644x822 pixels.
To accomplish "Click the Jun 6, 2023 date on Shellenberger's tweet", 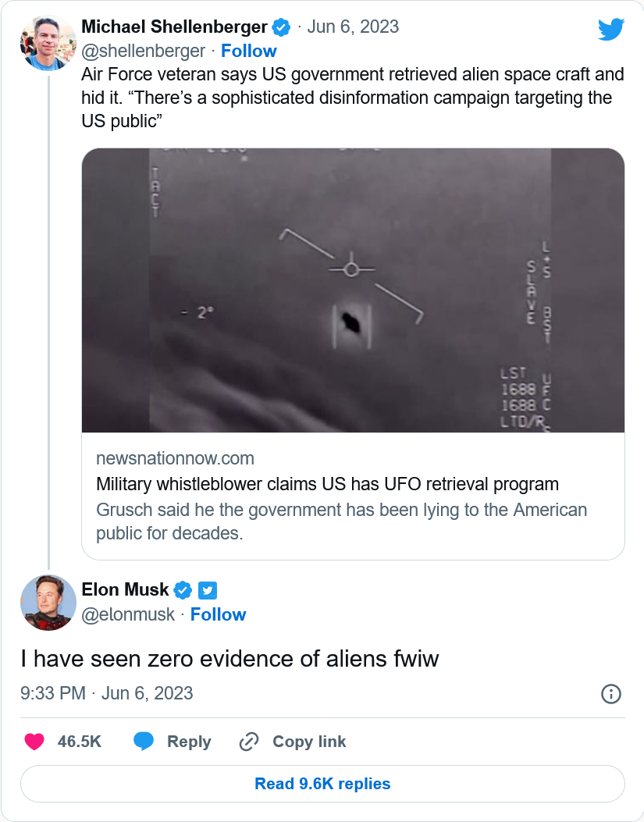I will tap(353, 27).
